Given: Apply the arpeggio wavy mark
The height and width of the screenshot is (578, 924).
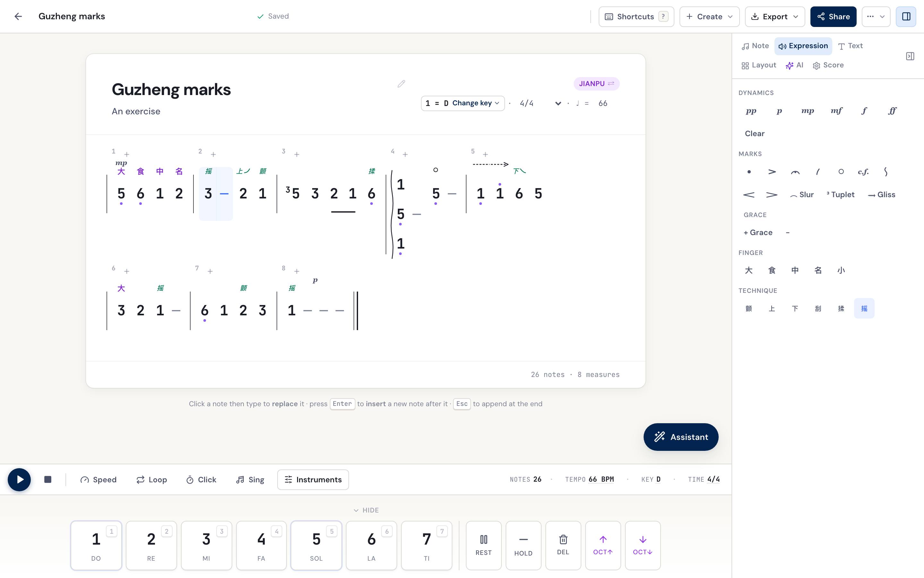Looking at the screenshot, I should 886,172.
